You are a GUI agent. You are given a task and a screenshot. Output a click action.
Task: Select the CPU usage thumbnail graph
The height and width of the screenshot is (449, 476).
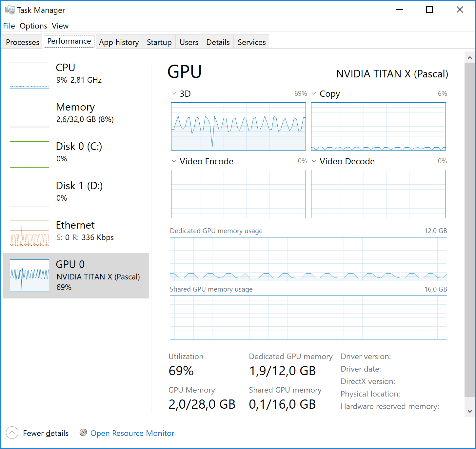pyautogui.click(x=30, y=76)
